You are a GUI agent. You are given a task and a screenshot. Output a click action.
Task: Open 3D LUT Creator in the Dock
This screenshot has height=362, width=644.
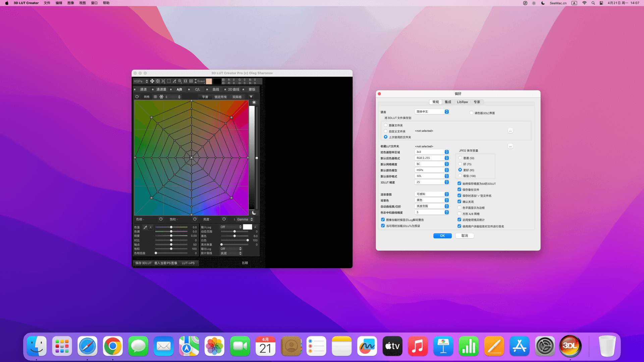click(x=570, y=346)
